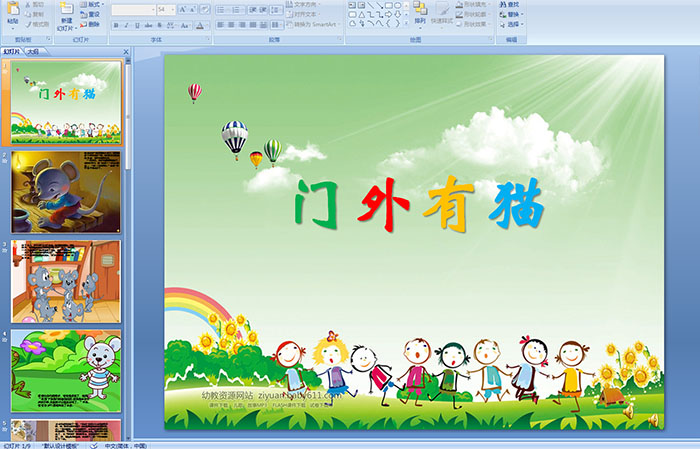The width and height of the screenshot is (700, 449).
Task: Toggle Align Text Right
Action: click(242, 25)
